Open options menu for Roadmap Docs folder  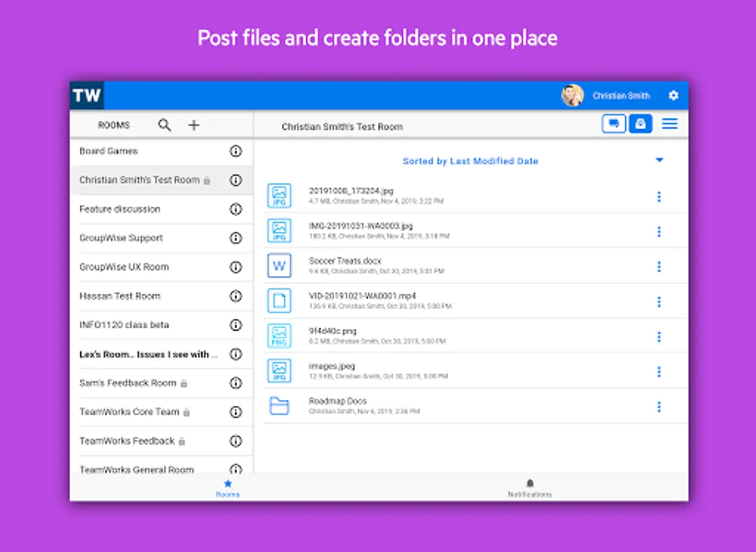659,407
